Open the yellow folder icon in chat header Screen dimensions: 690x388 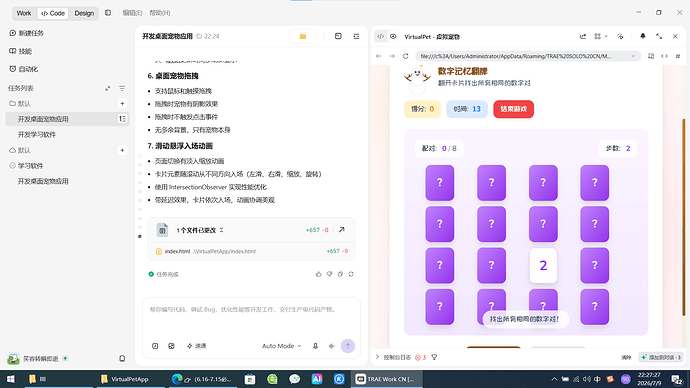[x=303, y=37]
